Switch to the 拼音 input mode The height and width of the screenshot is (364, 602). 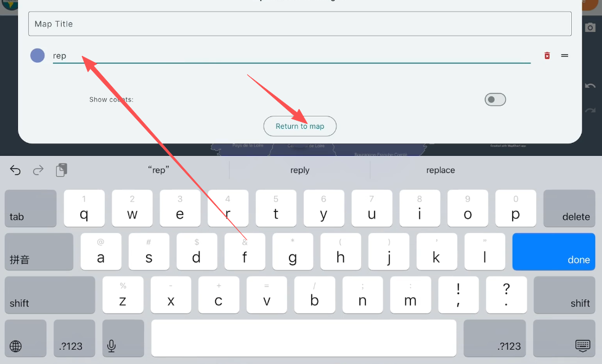tap(39, 252)
